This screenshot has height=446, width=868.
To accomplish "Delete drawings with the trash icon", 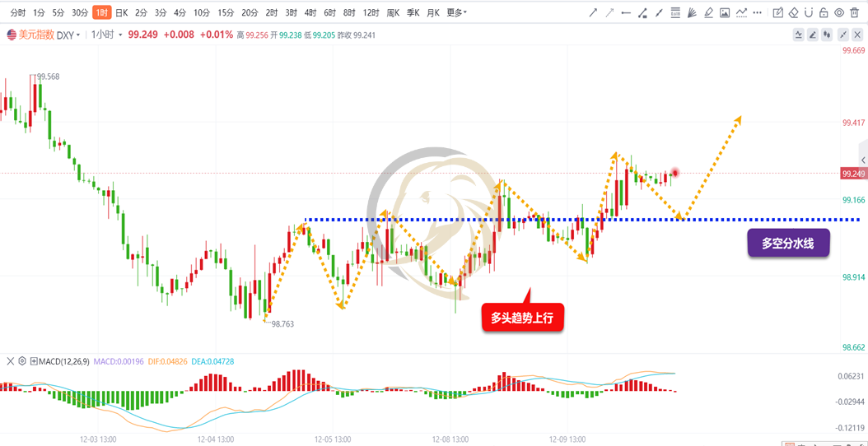I will click(854, 12).
